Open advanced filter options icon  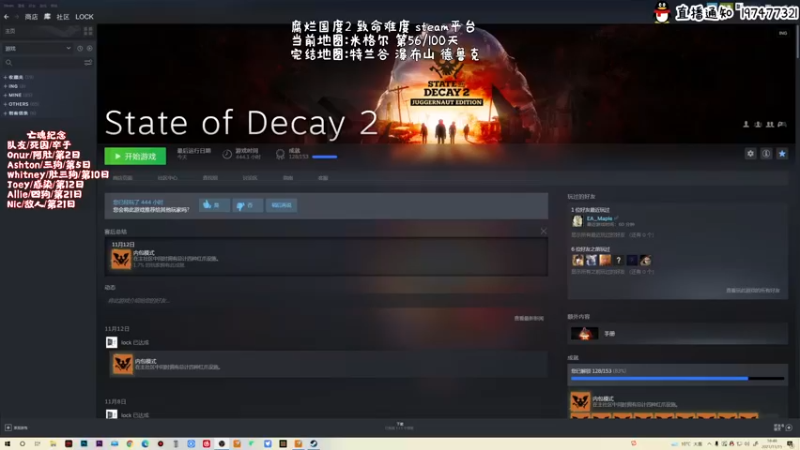(x=88, y=63)
